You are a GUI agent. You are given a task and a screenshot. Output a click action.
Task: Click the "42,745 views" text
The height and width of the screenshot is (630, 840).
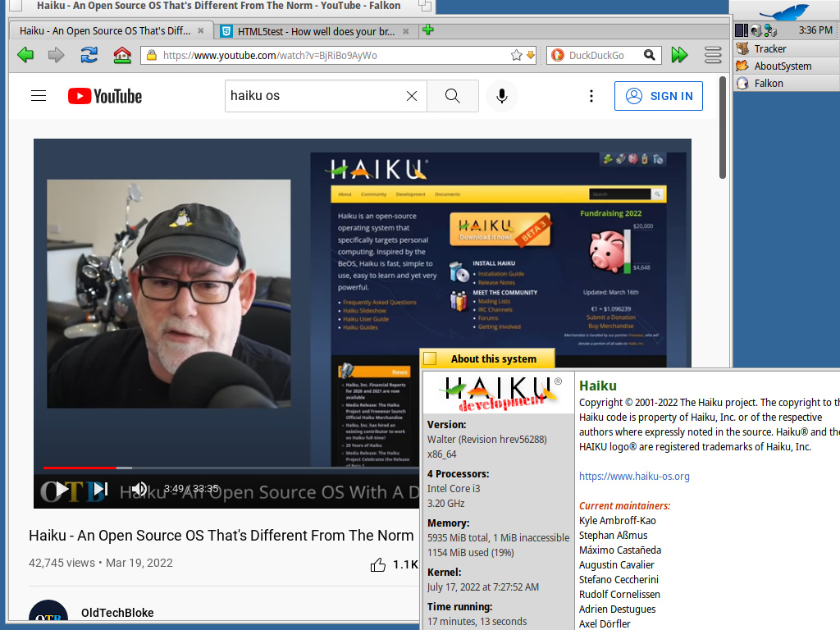coord(62,563)
